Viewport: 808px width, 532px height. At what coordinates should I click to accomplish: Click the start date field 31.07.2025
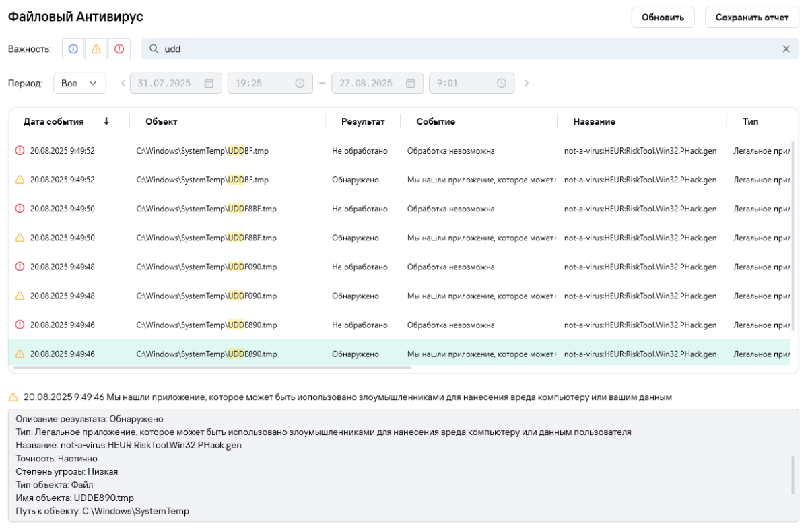pyautogui.click(x=176, y=84)
